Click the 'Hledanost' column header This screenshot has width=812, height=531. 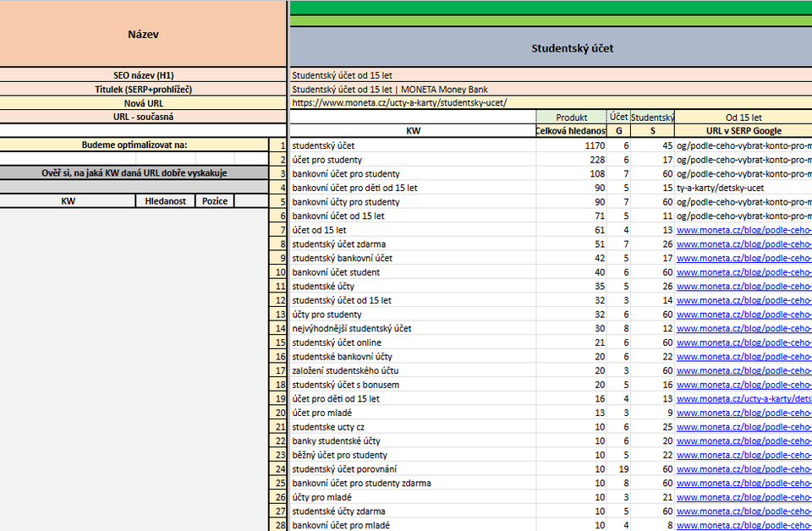click(164, 201)
